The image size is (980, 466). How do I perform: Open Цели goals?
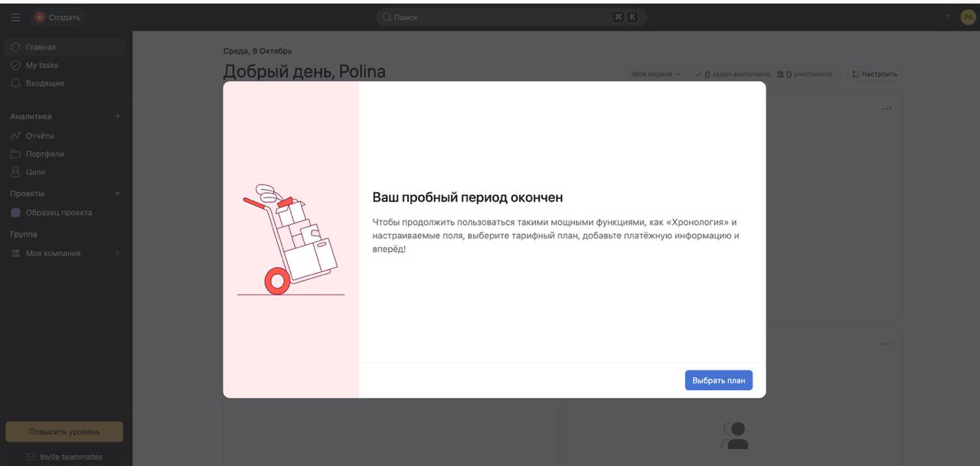pyautogui.click(x=35, y=172)
